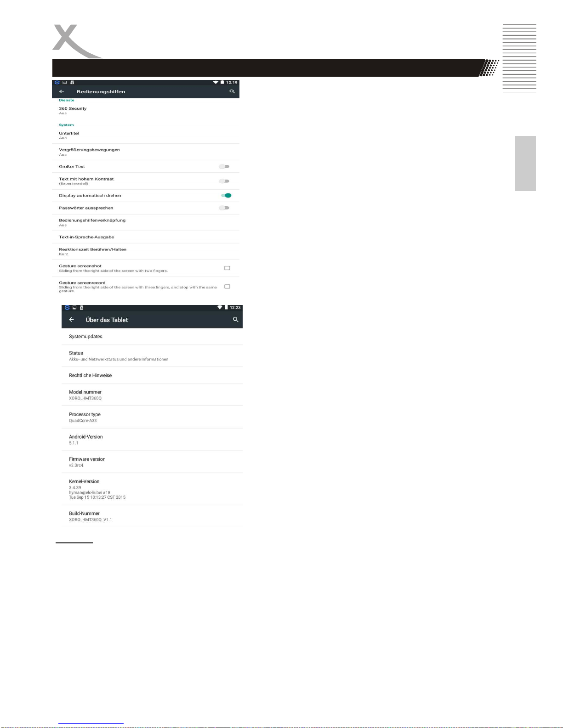Toggle Großer Text switch
The image size is (563, 728).
pos(224,166)
